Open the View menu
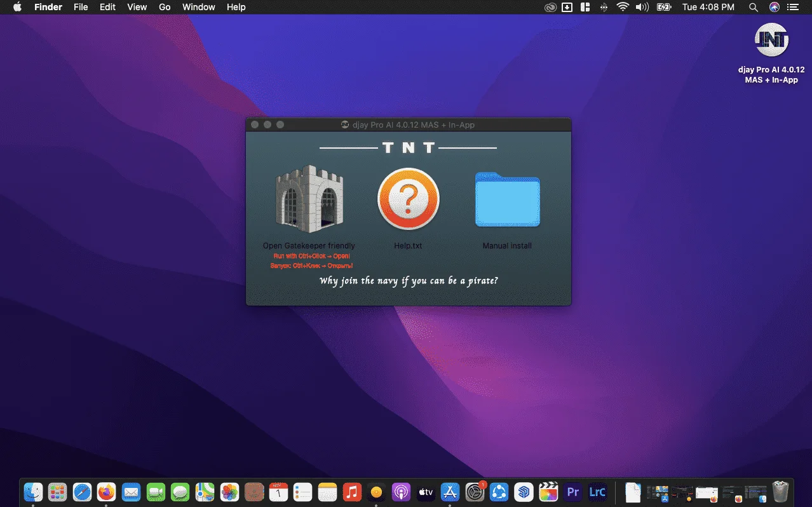The height and width of the screenshot is (507, 812). click(137, 7)
